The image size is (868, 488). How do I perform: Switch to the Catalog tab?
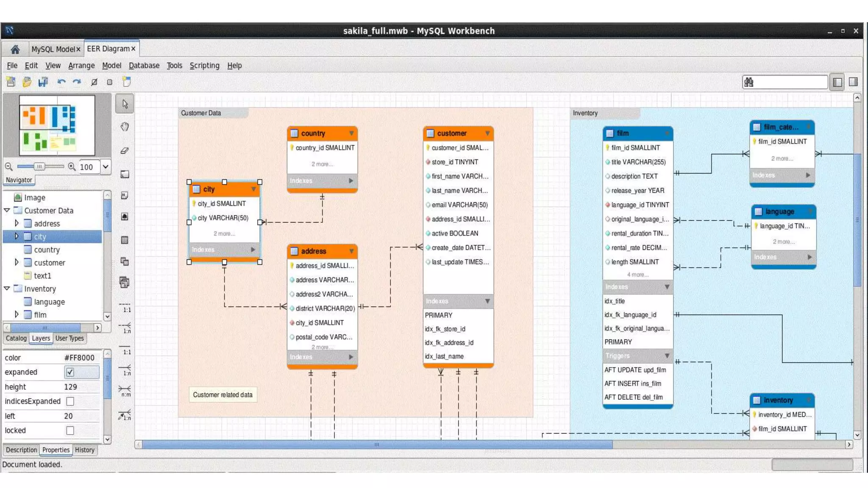click(16, 338)
